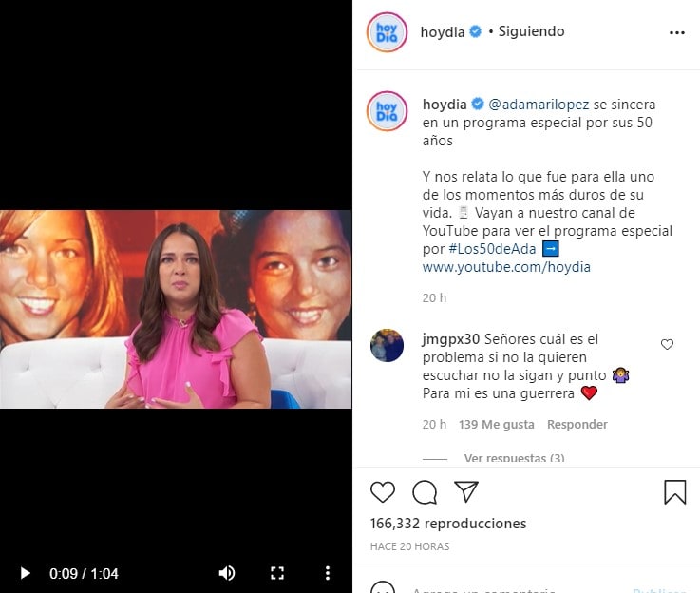Play the video
This screenshot has width=700, height=593.
coord(26,573)
